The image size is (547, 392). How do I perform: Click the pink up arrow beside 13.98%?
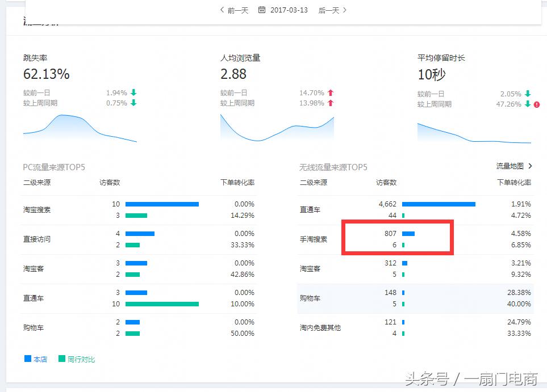point(329,104)
